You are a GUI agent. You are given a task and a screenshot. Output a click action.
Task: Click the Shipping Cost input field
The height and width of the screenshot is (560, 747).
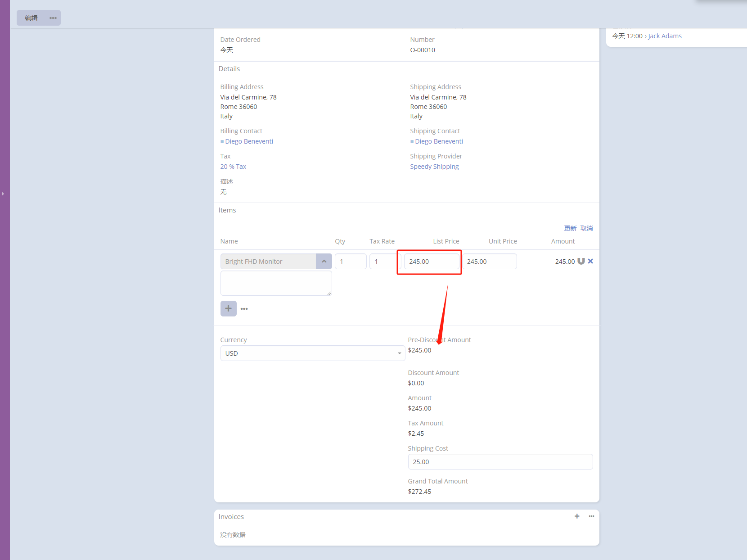[500, 462]
